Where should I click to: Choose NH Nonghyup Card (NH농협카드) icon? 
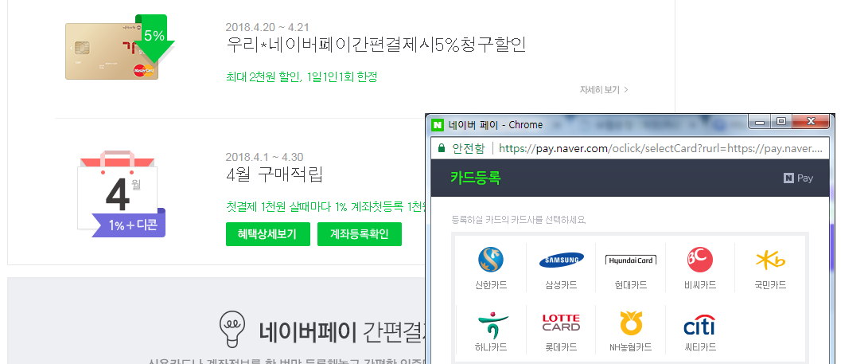click(x=630, y=323)
